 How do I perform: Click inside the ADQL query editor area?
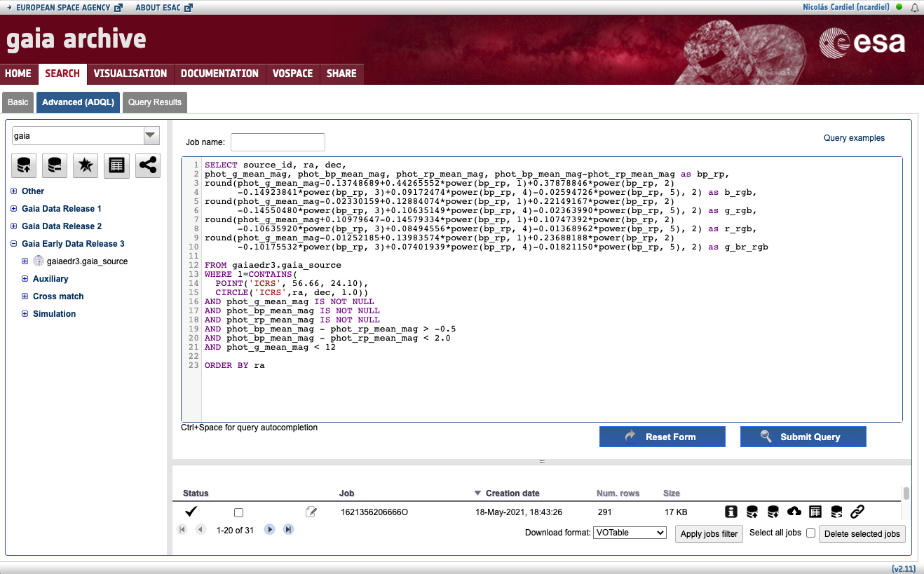click(x=542, y=289)
